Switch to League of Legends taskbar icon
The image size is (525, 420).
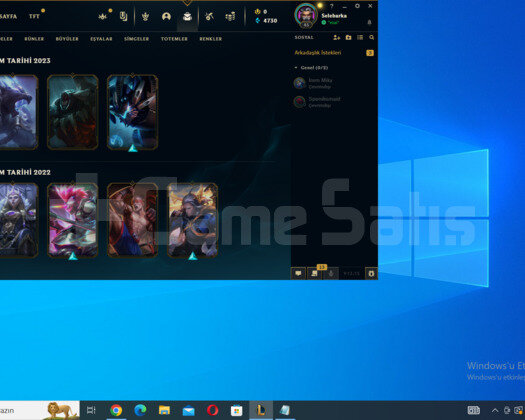(261, 410)
